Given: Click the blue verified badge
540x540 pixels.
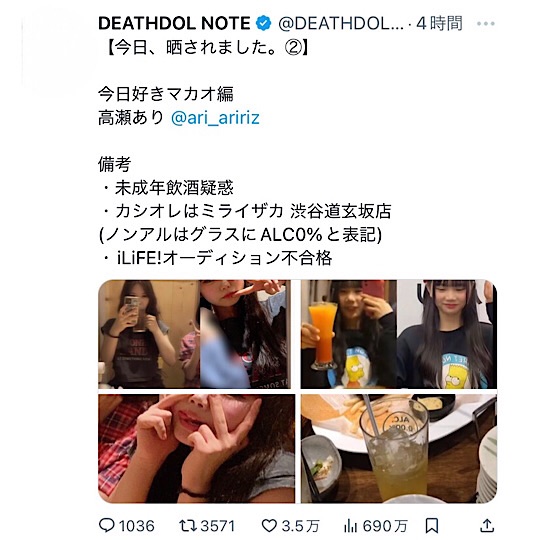Looking at the screenshot, I should [263, 23].
